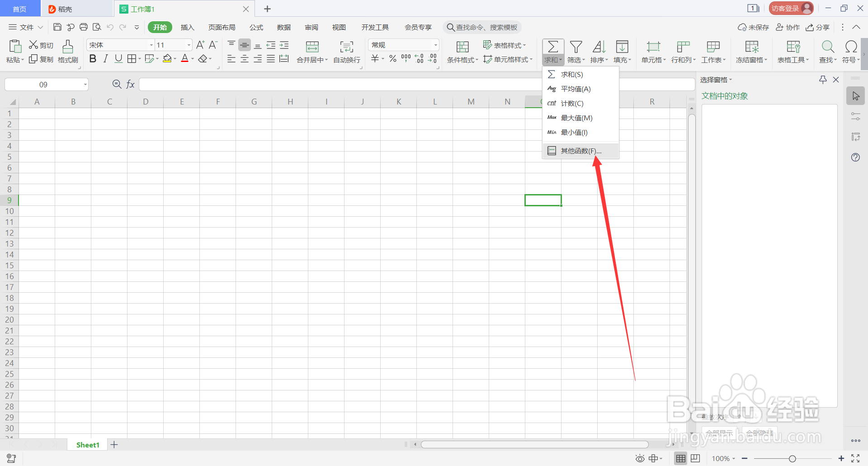Viewport: 868px width, 466px height.
Task: Click the Sheet1 tab
Action: [87, 444]
